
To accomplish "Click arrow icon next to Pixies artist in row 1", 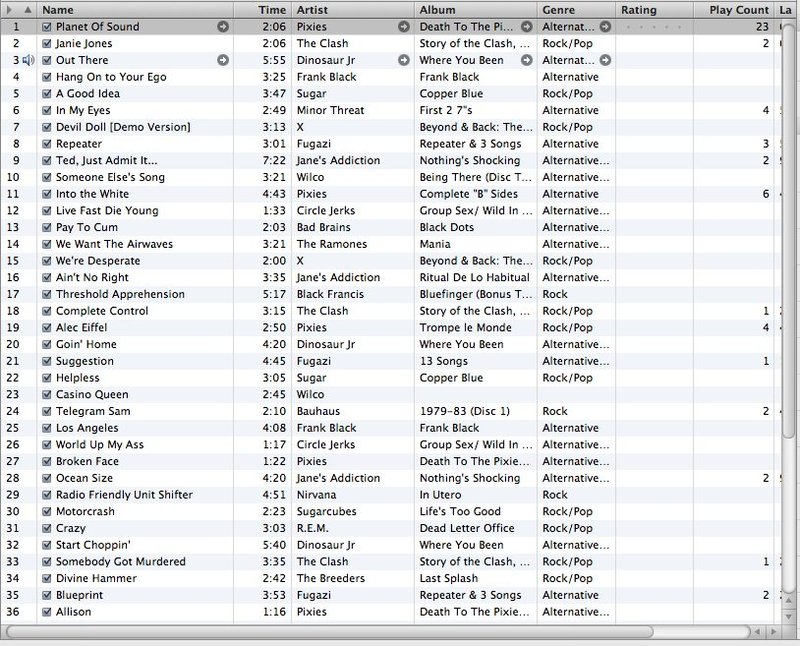I will 404,27.
